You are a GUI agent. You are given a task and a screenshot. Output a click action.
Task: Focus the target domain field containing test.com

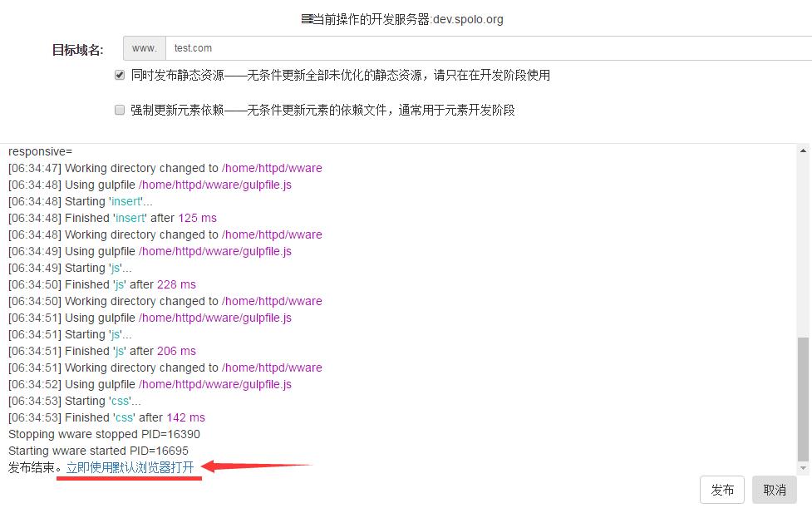tap(489, 48)
